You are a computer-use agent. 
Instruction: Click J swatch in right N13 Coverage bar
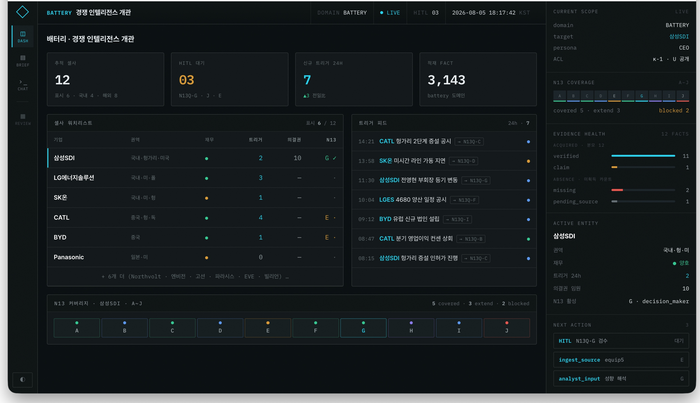click(x=683, y=96)
